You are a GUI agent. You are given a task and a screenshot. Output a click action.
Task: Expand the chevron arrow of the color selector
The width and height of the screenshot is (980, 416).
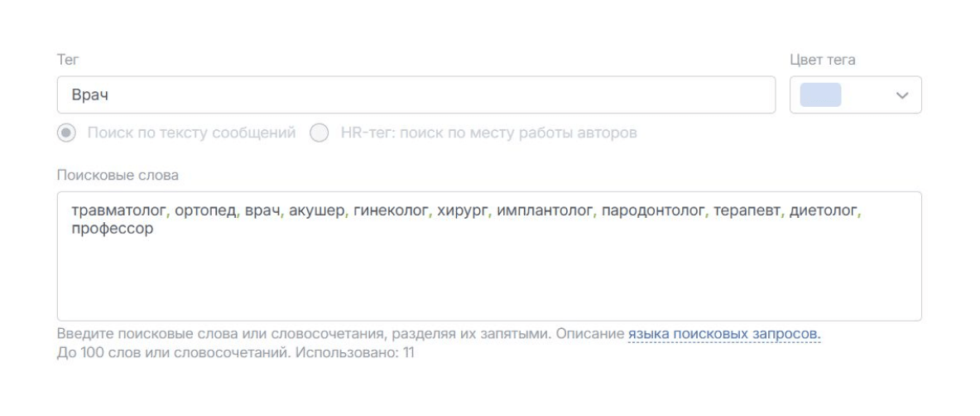(x=902, y=96)
